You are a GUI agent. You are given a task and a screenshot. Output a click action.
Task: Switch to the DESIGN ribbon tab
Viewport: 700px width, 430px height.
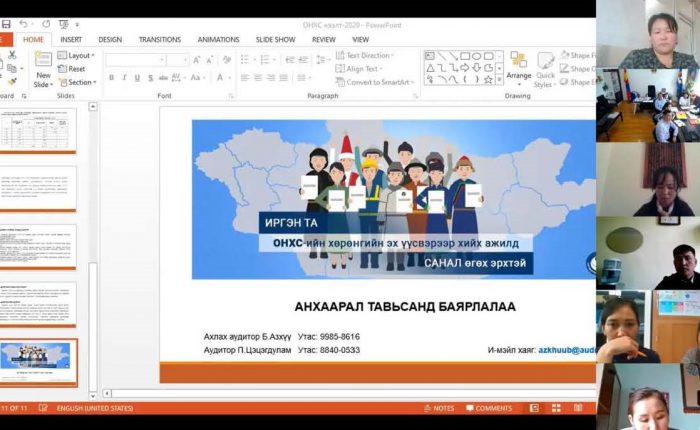coord(110,39)
